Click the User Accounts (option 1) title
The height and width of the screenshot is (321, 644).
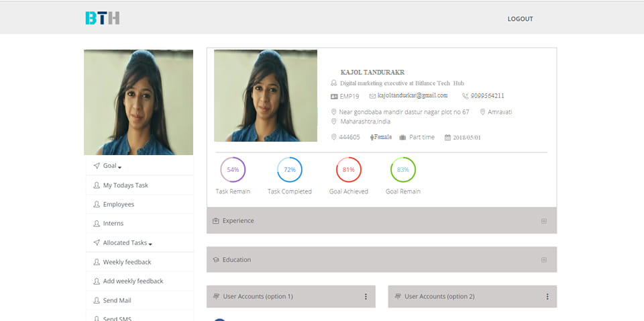coord(258,296)
